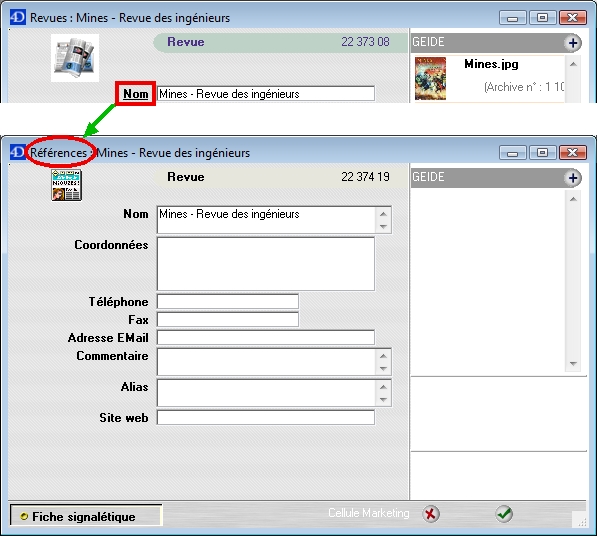Click the Site web input field
This screenshot has height=536, width=597.
(x=266, y=418)
